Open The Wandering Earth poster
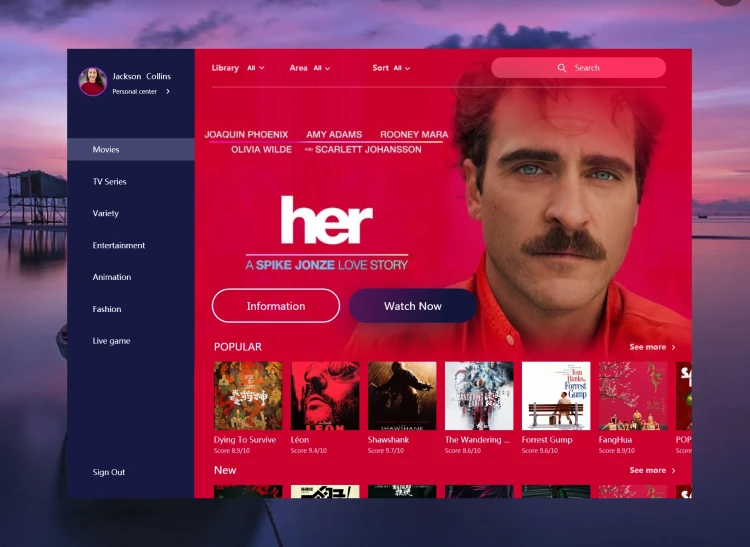The width and height of the screenshot is (750, 547). coord(479,396)
